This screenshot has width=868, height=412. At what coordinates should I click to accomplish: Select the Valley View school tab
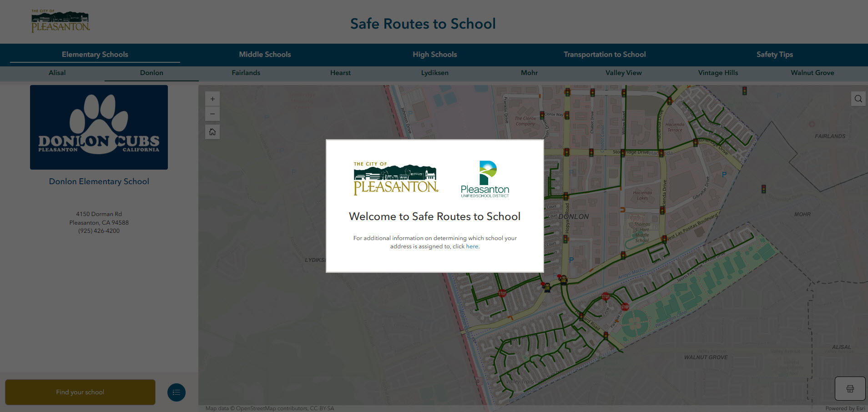click(x=624, y=73)
